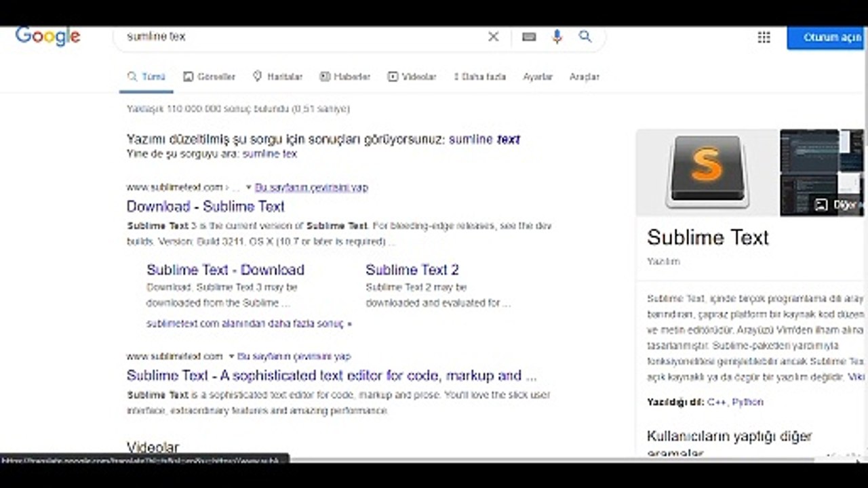Click the 'Sublime Text' knowledge panel title
The height and width of the screenshot is (488, 868).
[x=707, y=237]
